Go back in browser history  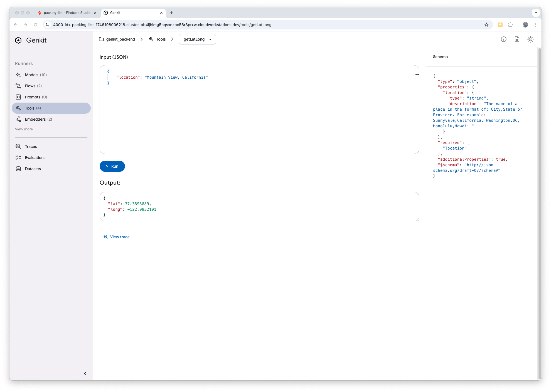coord(16,25)
